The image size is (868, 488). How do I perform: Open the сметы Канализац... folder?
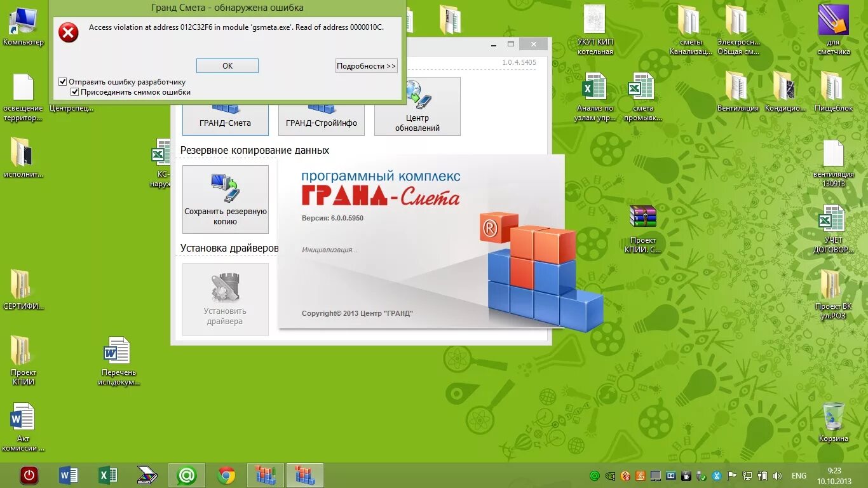coord(691,30)
